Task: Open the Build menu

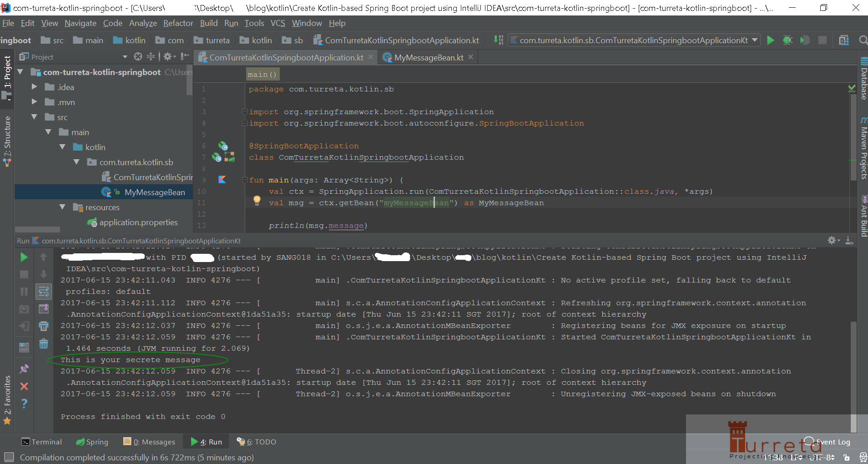Action: click(209, 23)
